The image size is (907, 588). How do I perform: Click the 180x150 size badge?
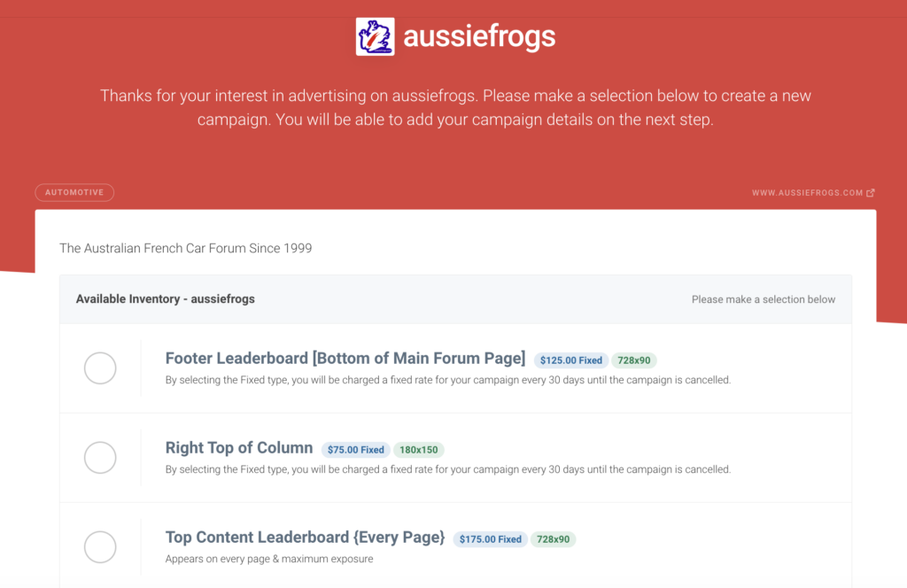coord(419,450)
